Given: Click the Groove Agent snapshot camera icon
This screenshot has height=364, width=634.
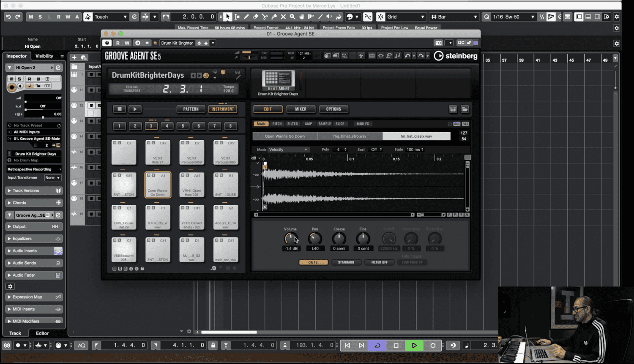Looking at the screenshot, I should (439, 43).
